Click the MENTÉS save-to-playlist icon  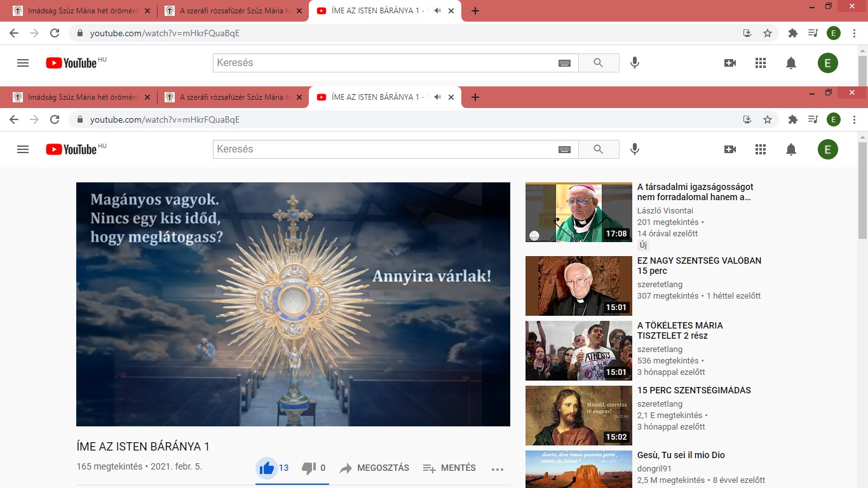tap(430, 468)
